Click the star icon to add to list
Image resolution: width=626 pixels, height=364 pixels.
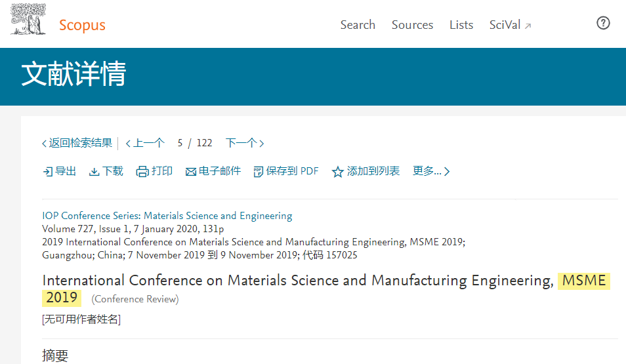point(338,172)
